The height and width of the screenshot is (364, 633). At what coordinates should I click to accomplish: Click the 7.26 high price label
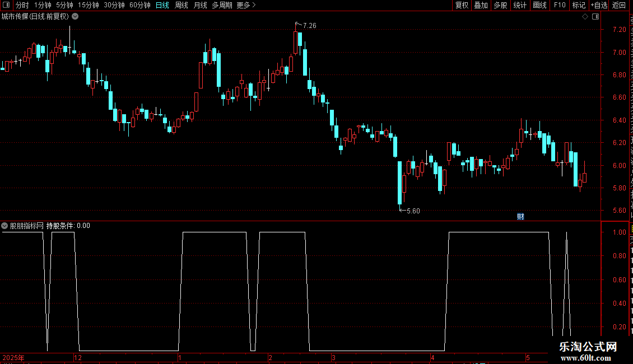click(x=310, y=25)
